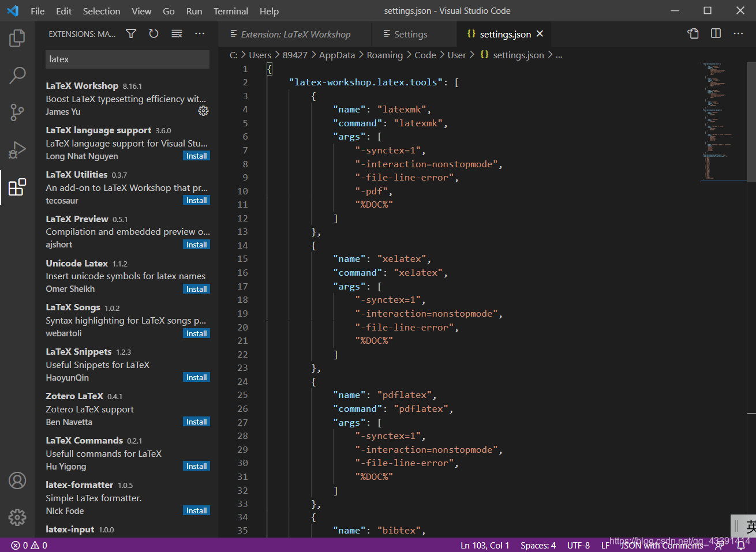Open the Help menu
Screen dimensions: 756x552
[269, 11]
